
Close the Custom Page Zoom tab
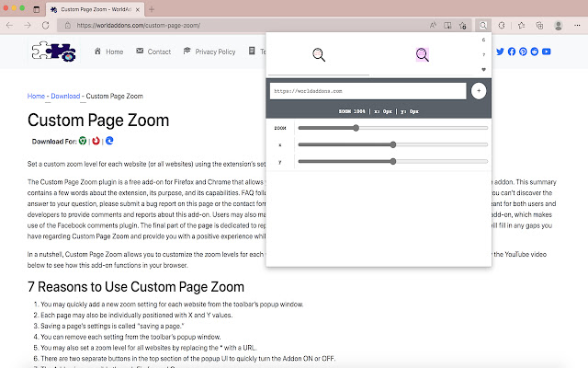pos(138,10)
